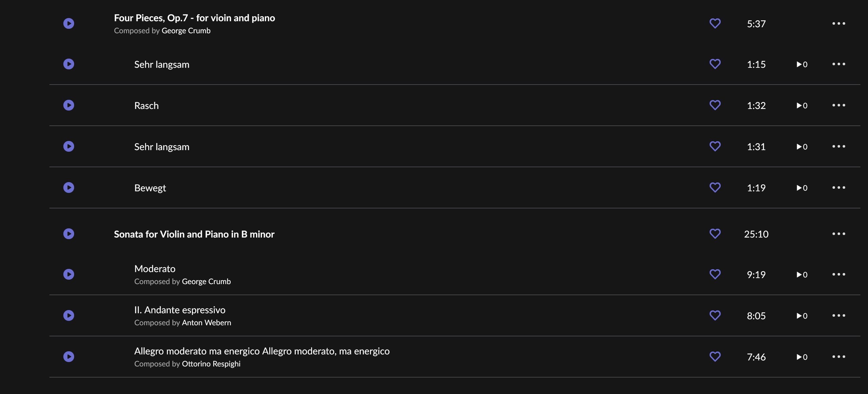The width and height of the screenshot is (868, 394).
Task: Open Anton Webern composer link
Action: point(207,323)
